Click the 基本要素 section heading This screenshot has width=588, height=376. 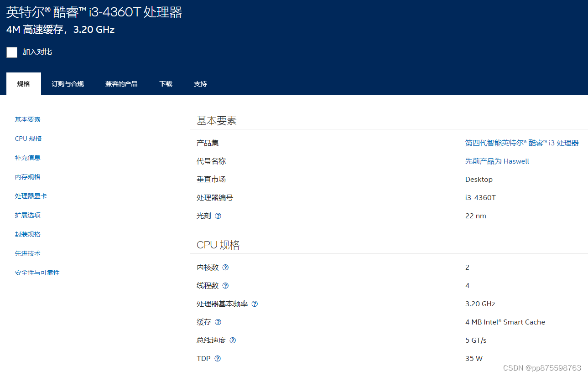(217, 121)
